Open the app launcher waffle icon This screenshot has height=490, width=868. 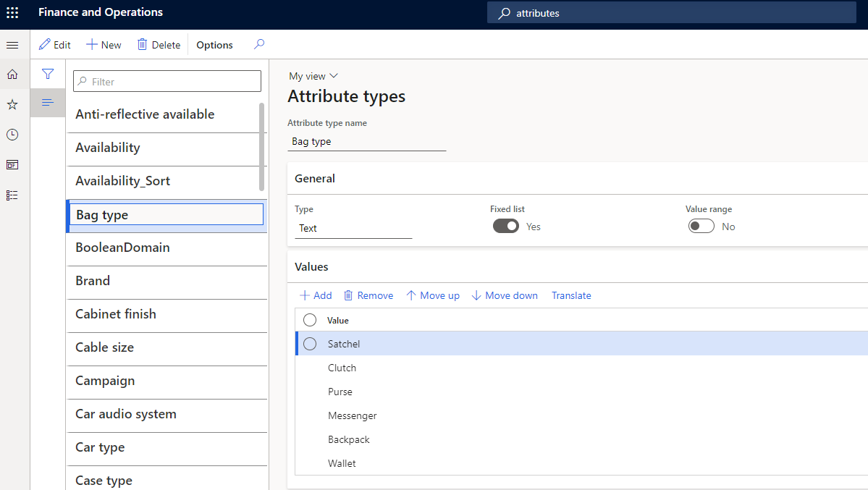(x=12, y=12)
